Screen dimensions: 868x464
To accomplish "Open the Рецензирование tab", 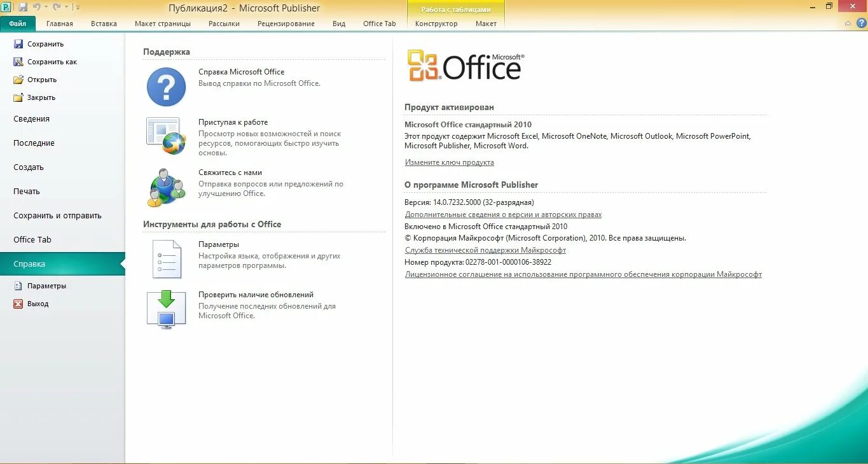I will point(286,24).
